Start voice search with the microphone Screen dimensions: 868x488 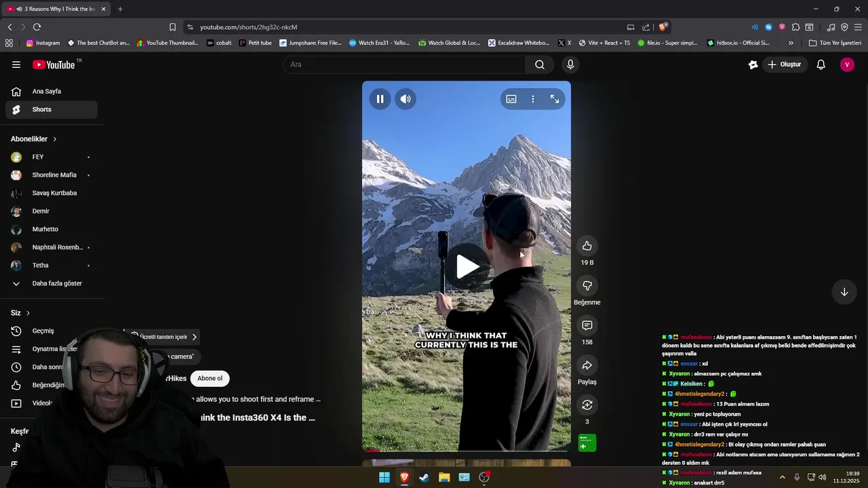pos(570,64)
